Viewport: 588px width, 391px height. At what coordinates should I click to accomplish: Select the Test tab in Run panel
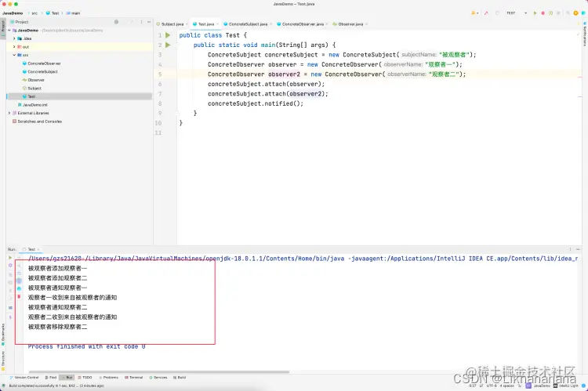[31, 249]
